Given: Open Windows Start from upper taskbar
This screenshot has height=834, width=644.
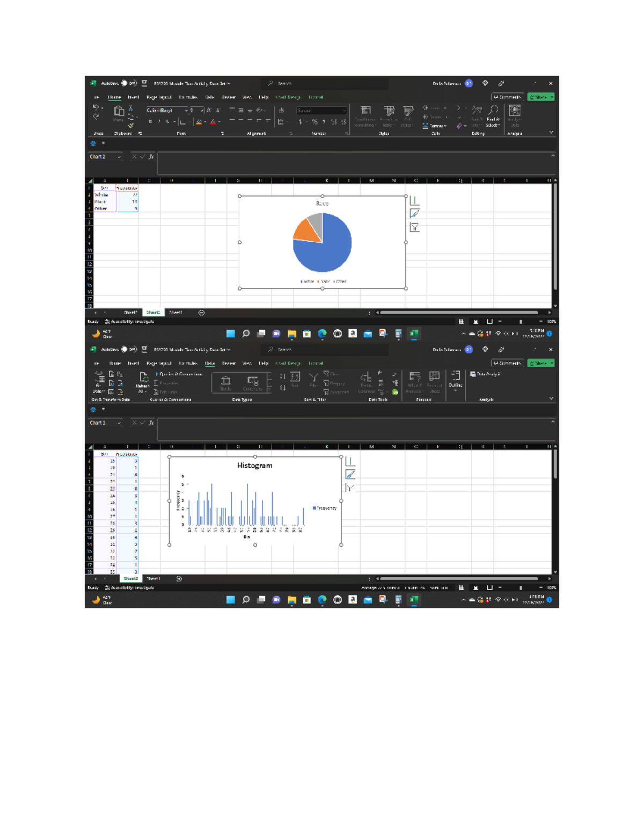Looking at the screenshot, I should pos(230,333).
